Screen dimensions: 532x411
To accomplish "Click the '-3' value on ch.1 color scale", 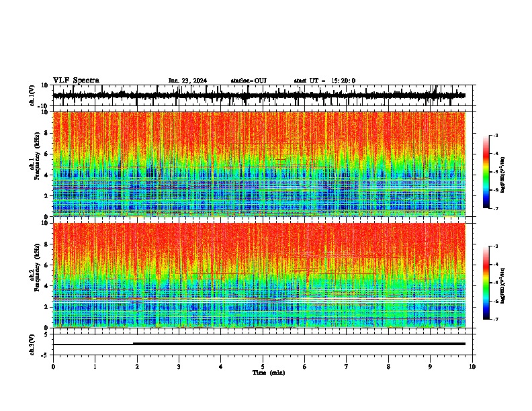I will (496, 135).
